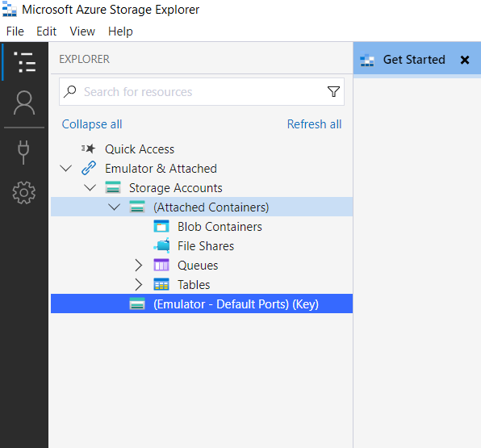Select the (Attached Containers) label
481x448 pixels.
pos(211,207)
